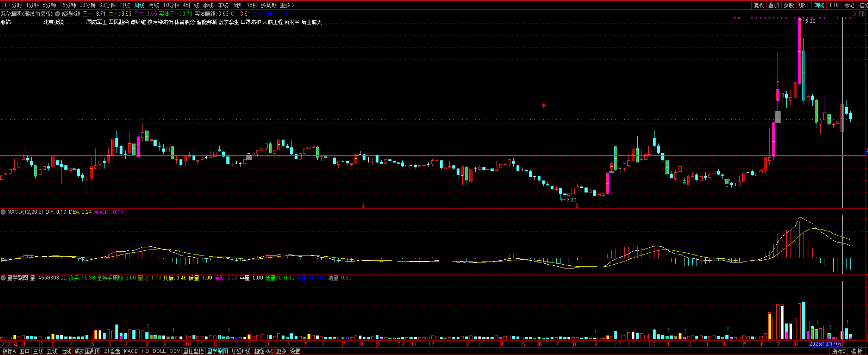This screenshot has height=355, width=868.
Task: Open the 超强K线 indicator dropdown circle
Action: point(57,14)
